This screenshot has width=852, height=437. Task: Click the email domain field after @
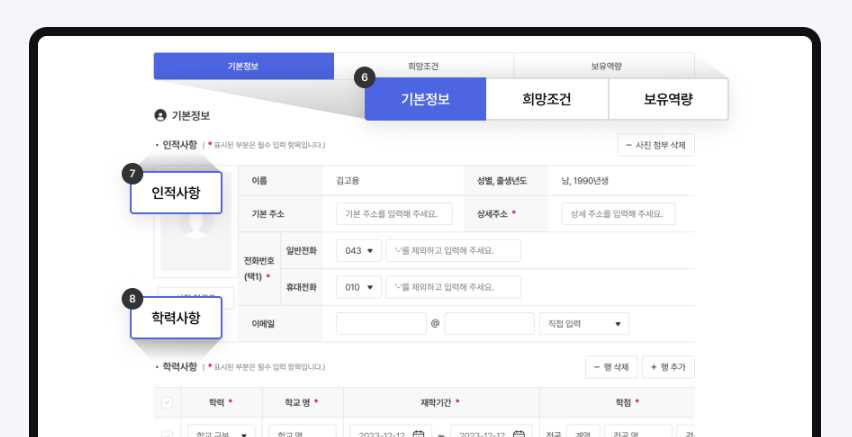[489, 323]
